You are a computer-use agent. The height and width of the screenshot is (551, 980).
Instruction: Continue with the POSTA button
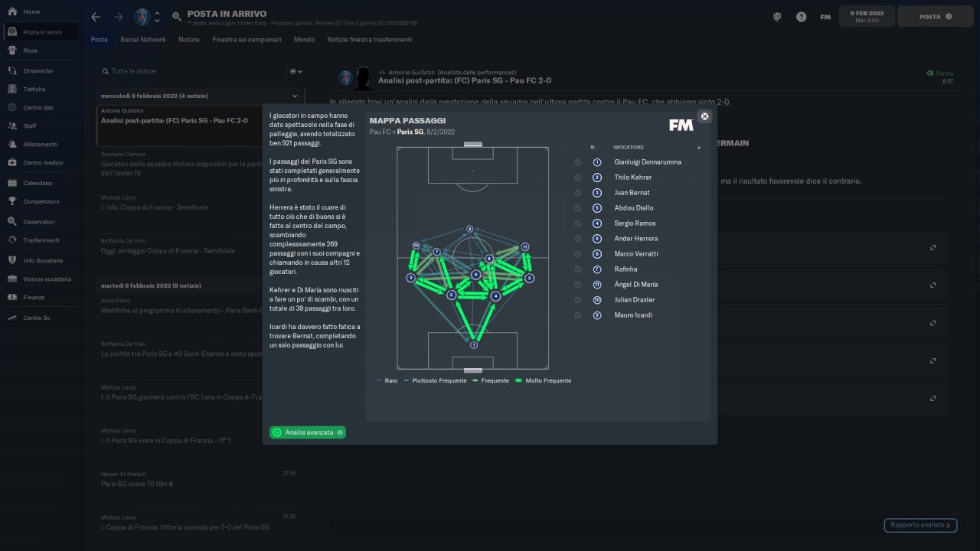click(x=936, y=16)
